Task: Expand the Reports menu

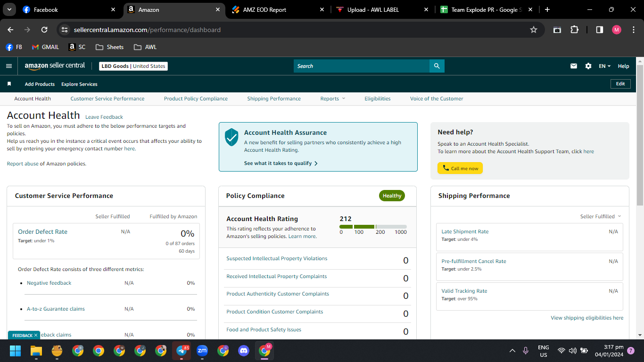Action: (x=333, y=99)
